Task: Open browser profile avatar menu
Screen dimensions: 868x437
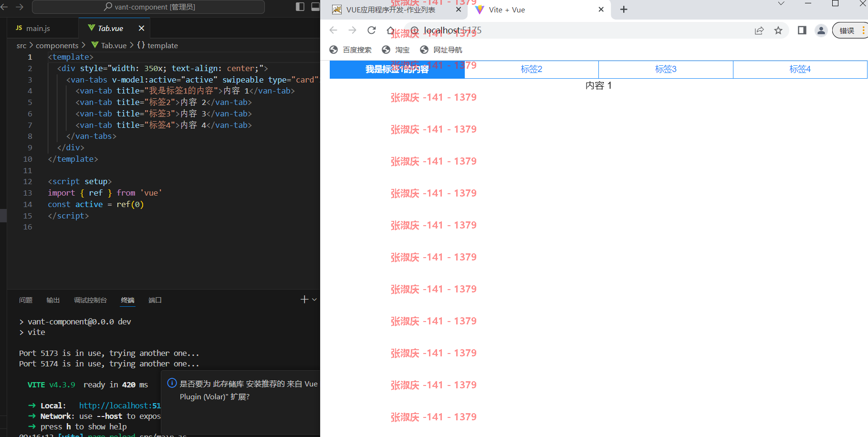Action: tap(821, 31)
